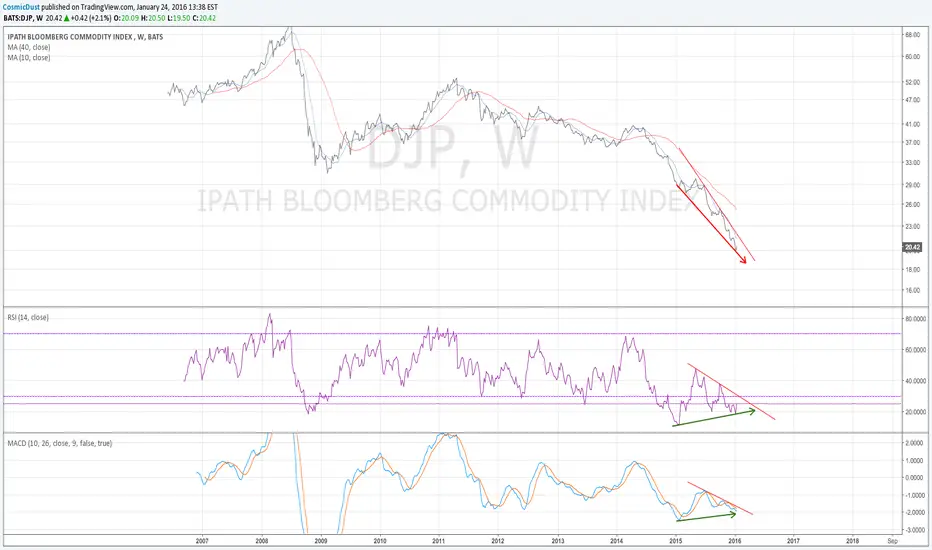Click the high value H:20.50
Screen dimensions: 932x550
pos(152,18)
